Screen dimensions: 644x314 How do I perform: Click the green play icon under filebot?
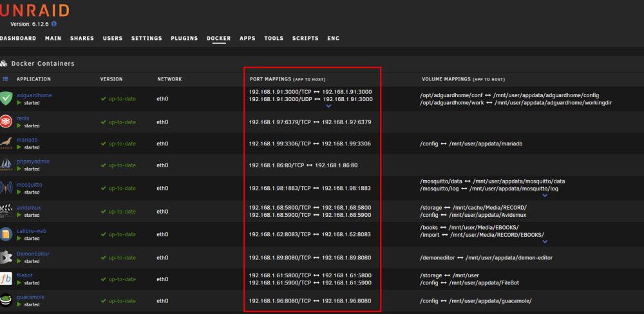tap(19, 283)
